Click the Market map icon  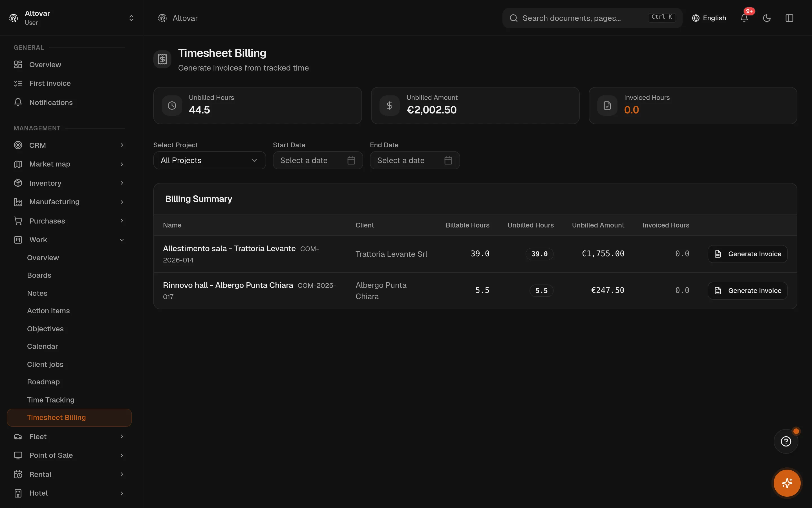pos(18,164)
